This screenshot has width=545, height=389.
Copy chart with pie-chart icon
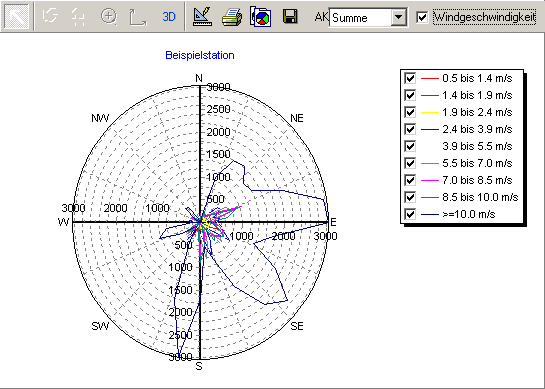pyautogui.click(x=261, y=16)
